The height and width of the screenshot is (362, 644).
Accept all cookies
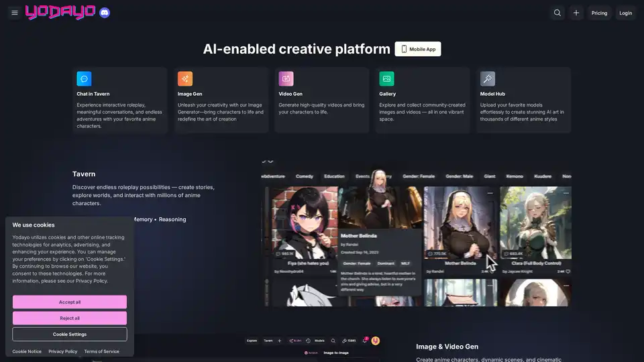point(70,302)
